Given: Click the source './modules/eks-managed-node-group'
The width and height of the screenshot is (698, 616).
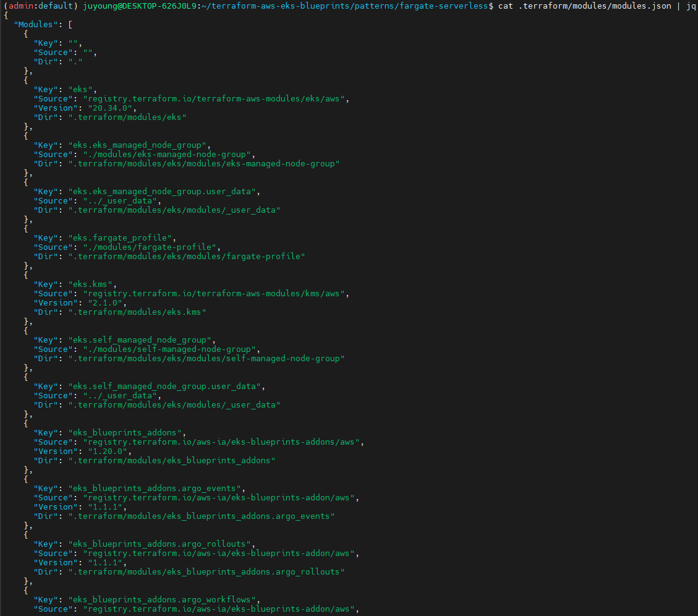Looking at the screenshot, I should 167,155.
